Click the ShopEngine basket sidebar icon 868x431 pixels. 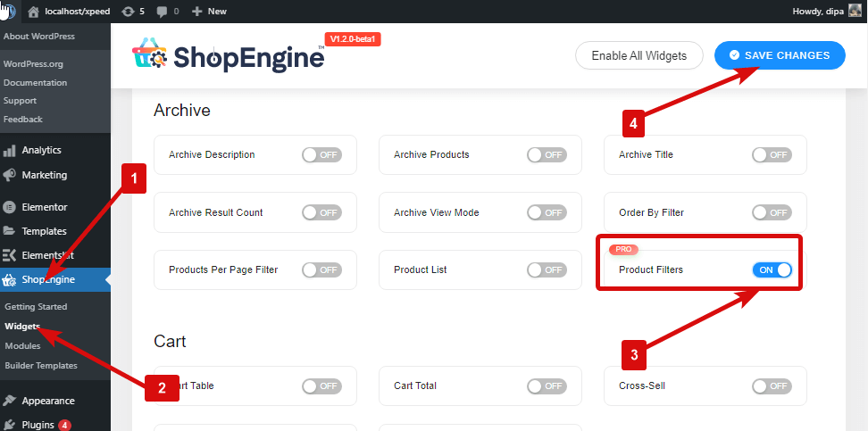10,280
